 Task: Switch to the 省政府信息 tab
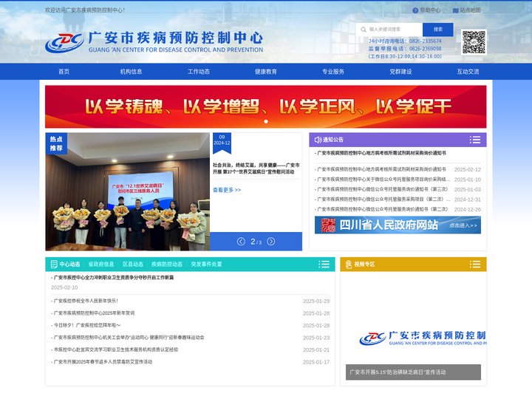(100, 265)
